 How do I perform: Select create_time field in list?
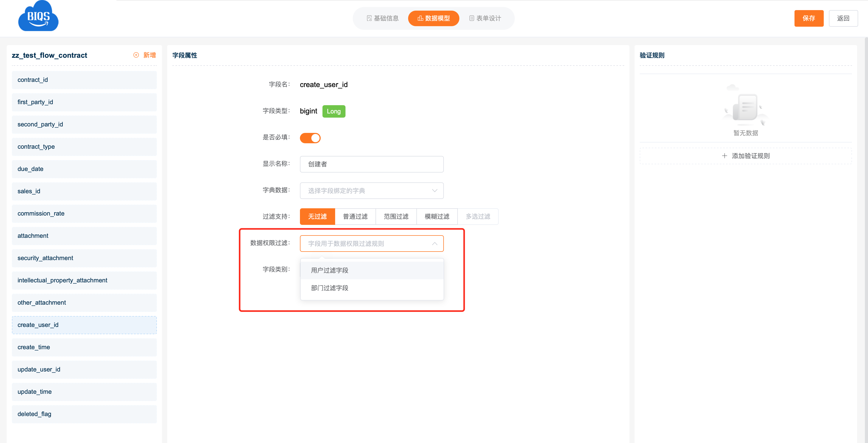84,347
